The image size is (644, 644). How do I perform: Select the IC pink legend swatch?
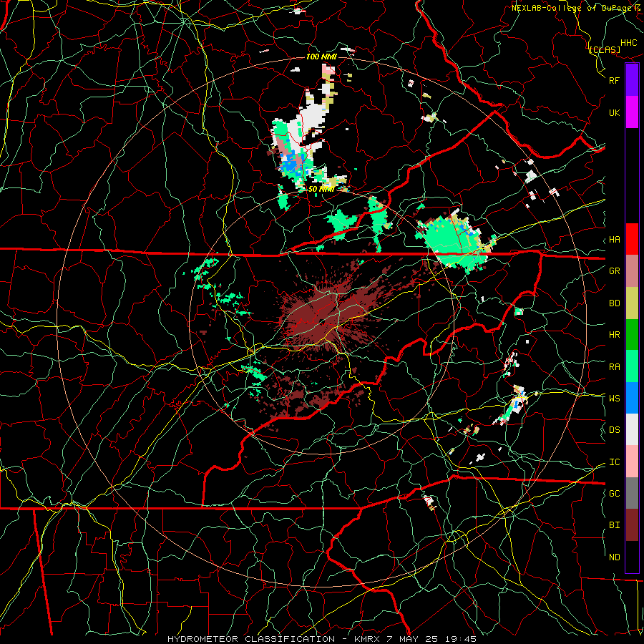(x=632, y=462)
